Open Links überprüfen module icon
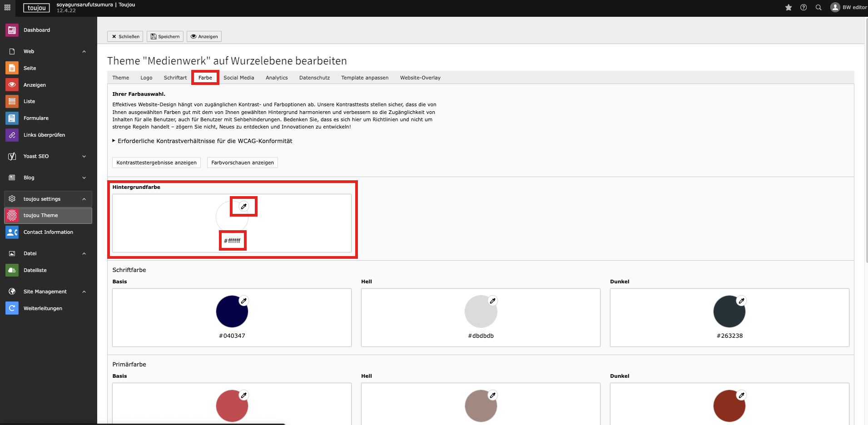This screenshot has height=425, width=868. (12, 135)
